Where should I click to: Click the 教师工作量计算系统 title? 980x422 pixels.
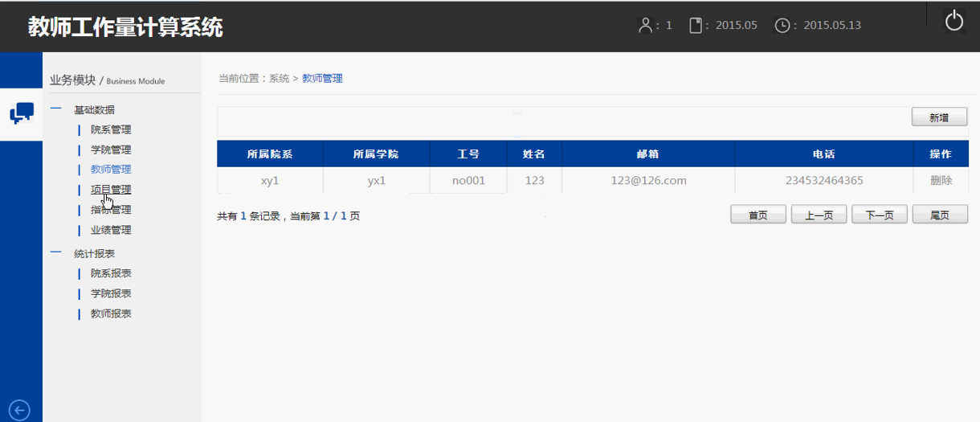coord(125,27)
